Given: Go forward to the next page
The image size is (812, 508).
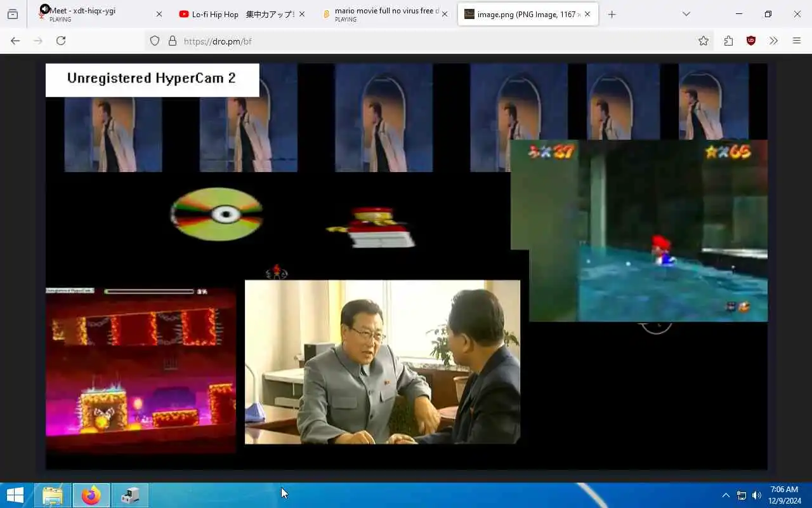Looking at the screenshot, I should 38,41.
